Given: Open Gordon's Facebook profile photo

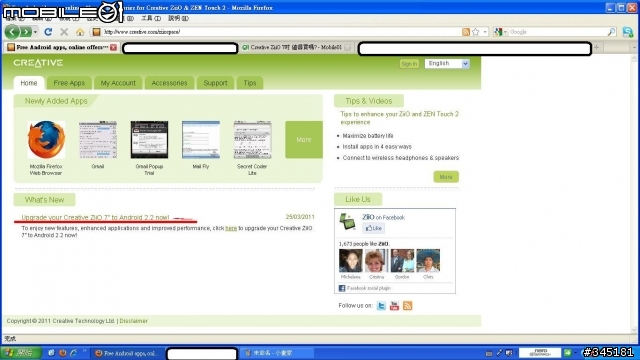Looking at the screenshot, I should 402,260.
